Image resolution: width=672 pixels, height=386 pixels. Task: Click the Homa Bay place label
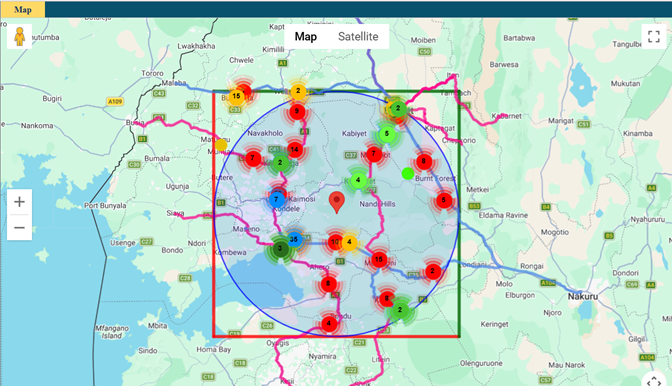214,350
